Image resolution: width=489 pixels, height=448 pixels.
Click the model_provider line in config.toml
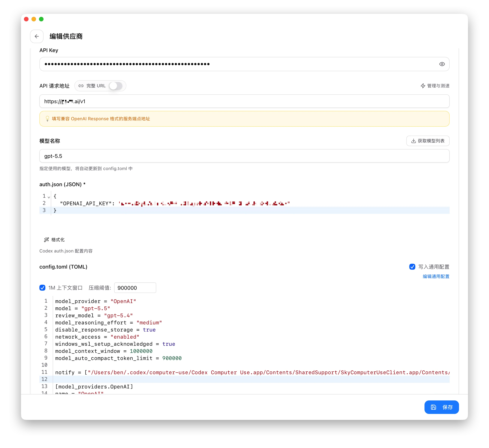click(x=251, y=301)
